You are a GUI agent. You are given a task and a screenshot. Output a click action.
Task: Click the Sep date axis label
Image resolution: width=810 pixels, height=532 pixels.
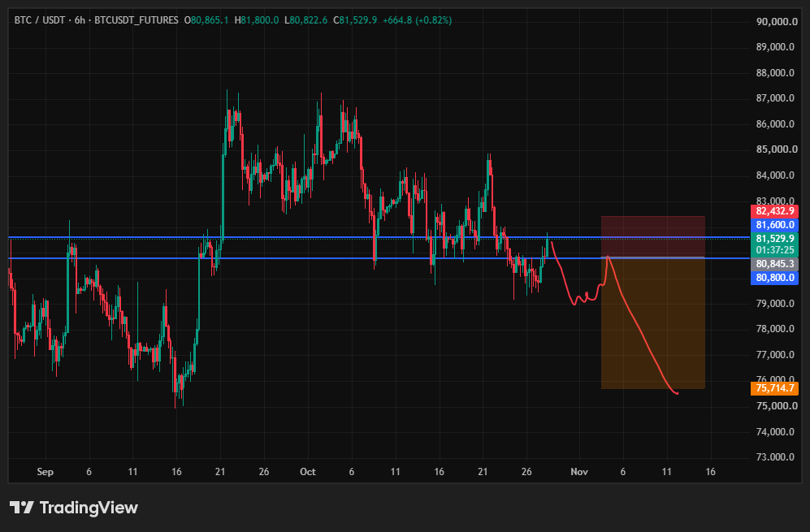pyautogui.click(x=45, y=472)
